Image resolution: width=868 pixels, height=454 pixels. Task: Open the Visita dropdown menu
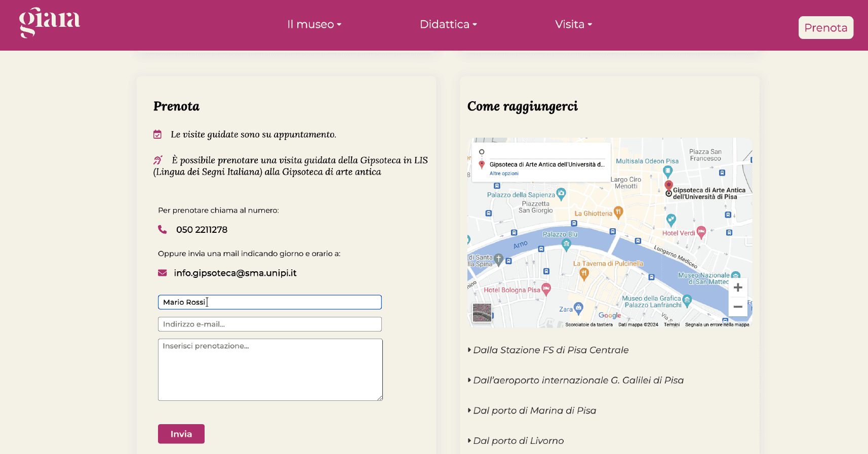(573, 24)
